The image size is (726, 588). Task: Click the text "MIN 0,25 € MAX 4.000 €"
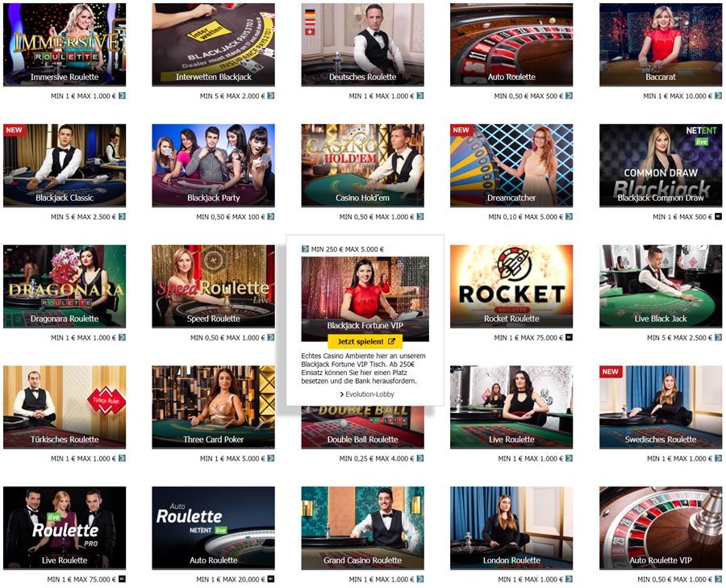377,458
